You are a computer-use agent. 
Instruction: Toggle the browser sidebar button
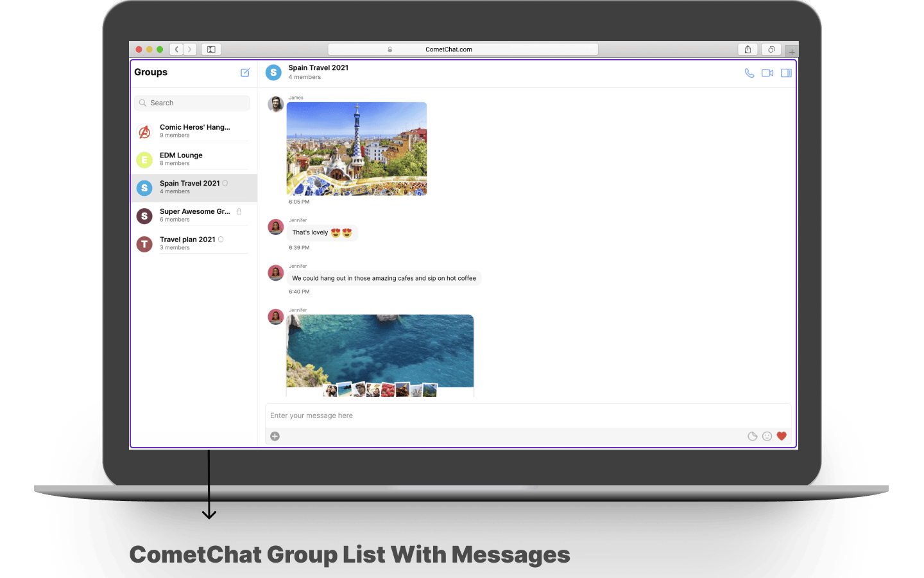211,49
